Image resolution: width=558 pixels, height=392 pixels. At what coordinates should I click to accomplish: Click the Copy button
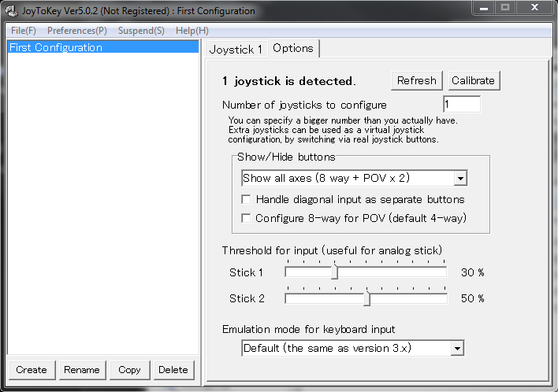point(129,370)
